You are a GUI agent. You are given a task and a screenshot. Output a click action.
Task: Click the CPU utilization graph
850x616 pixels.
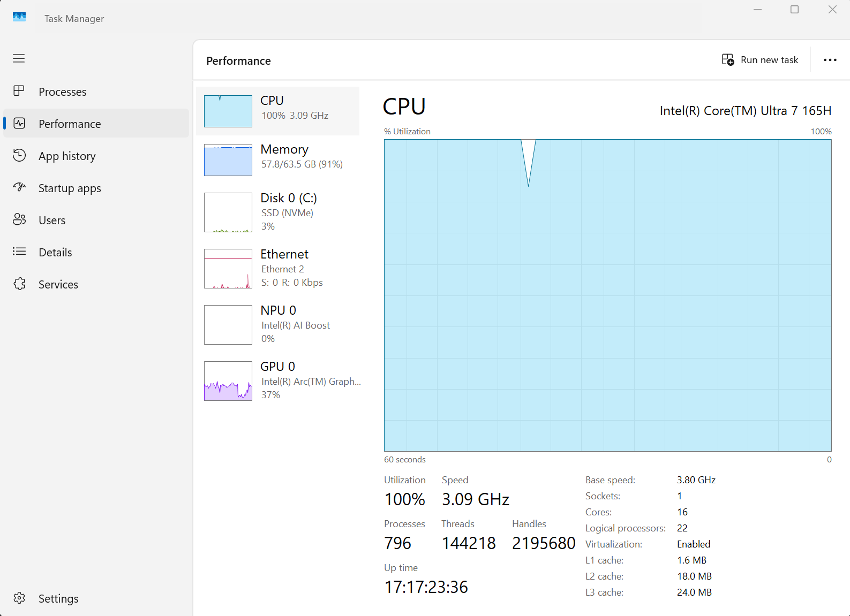click(x=608, y=295)
